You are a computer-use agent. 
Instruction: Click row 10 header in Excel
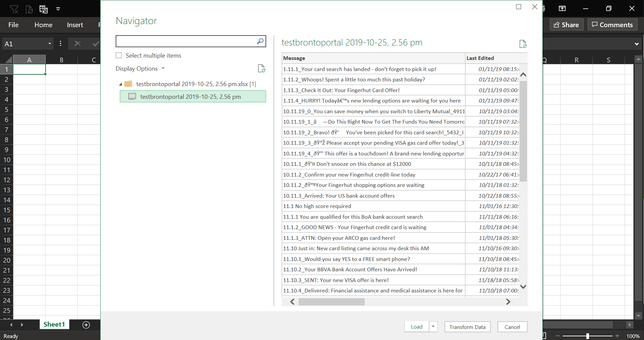point(7,160)
